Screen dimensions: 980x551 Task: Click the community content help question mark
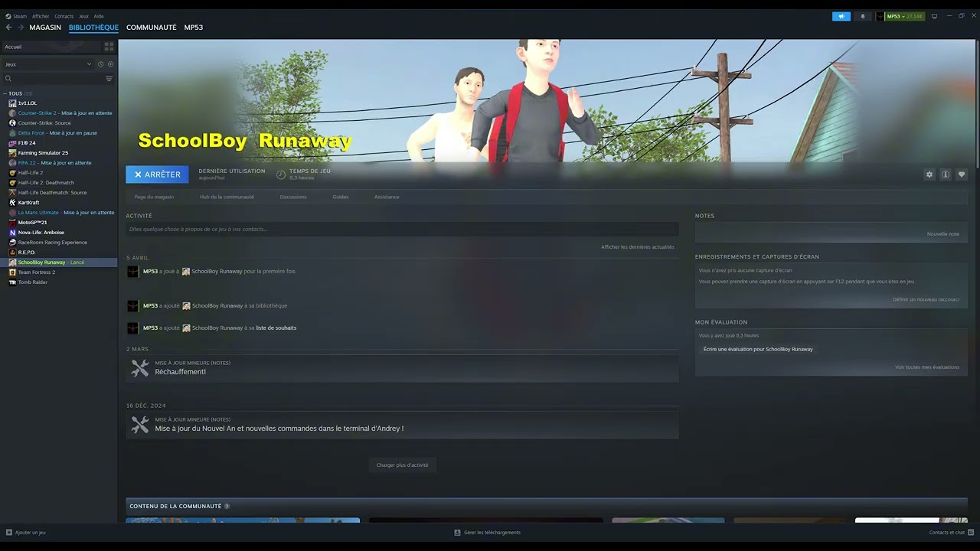click(227, 507)
